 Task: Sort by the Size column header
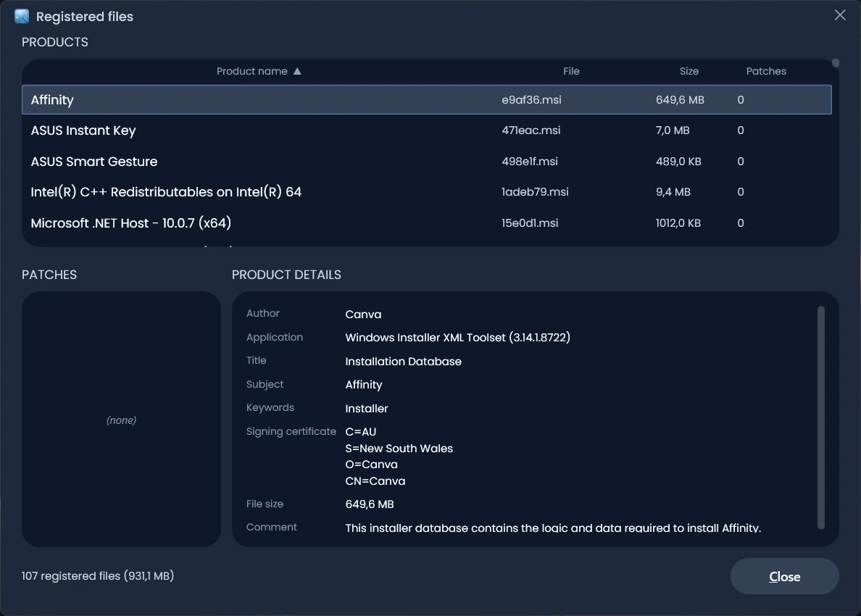pyautogui.click(x=689, y=71)
